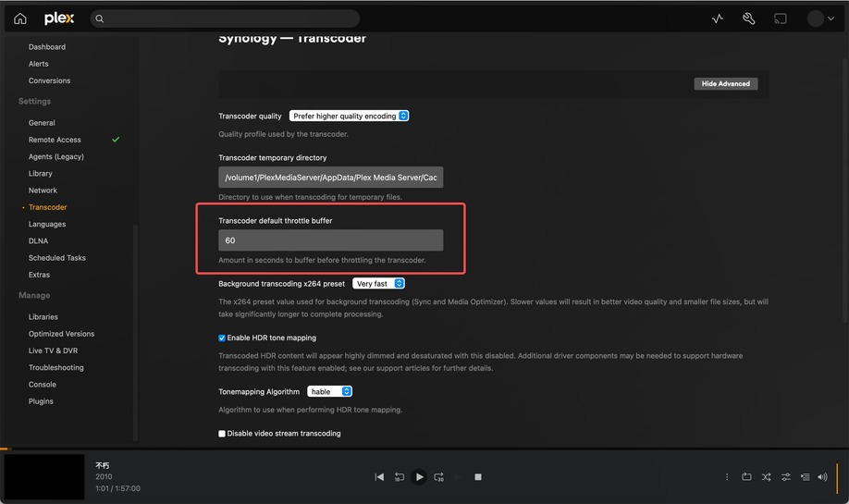Click the search magnifier icon
Image resolution: width=849 pixels, height=504 pixels.
pyautogui.click(x=100, y=18)
